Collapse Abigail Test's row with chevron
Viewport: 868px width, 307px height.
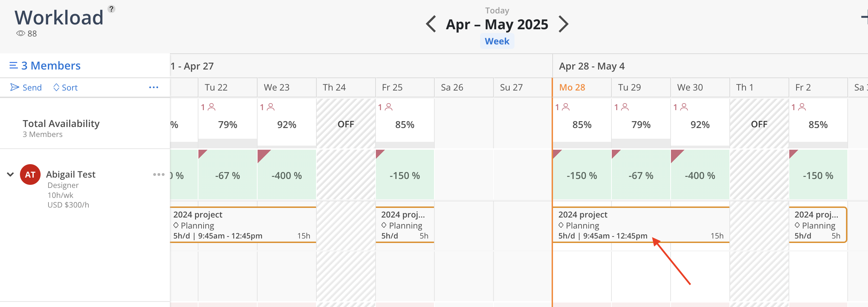coord(11,174)
